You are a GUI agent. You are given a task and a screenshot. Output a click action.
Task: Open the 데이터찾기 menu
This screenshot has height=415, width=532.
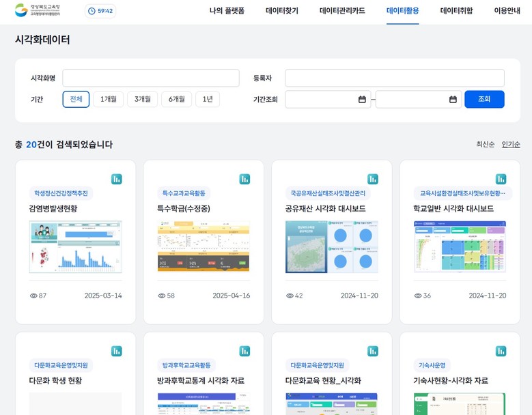281,11
